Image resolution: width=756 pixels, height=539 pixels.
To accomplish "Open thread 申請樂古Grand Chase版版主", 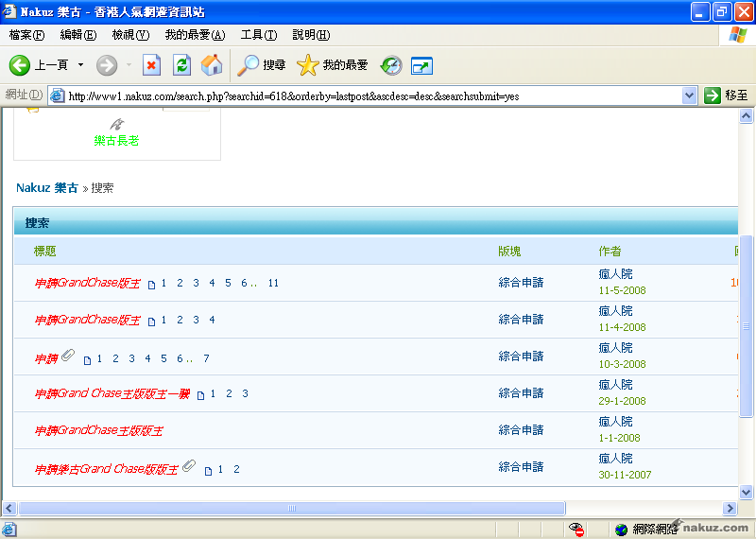I will pyautogui.click(x=106, y=469).
